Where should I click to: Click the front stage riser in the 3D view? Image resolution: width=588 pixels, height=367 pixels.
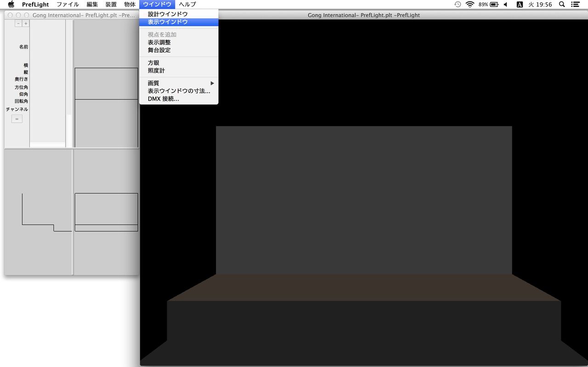(364, 322)
